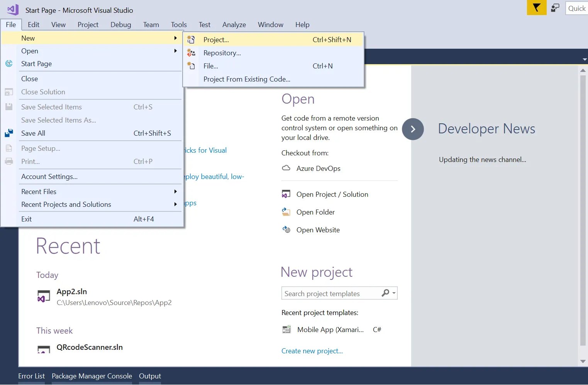Open the notifications filter flag icon
The width and height of the screenshot is (588, 385).
(537, 8)
